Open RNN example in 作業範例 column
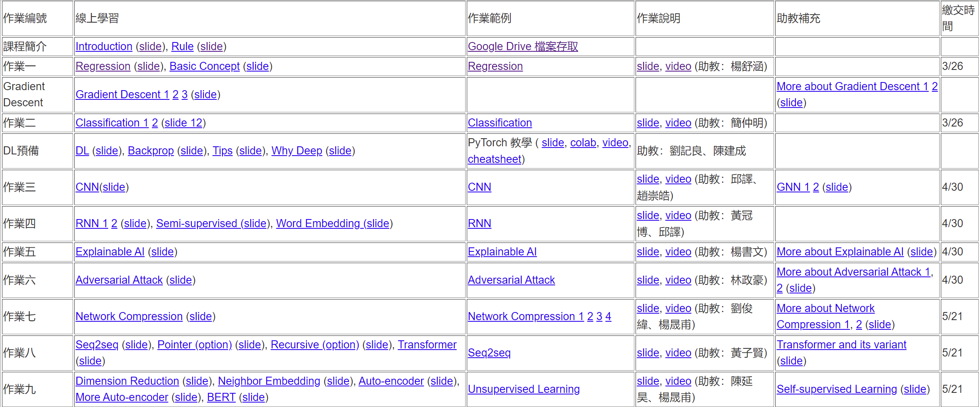 click(480, 224)
